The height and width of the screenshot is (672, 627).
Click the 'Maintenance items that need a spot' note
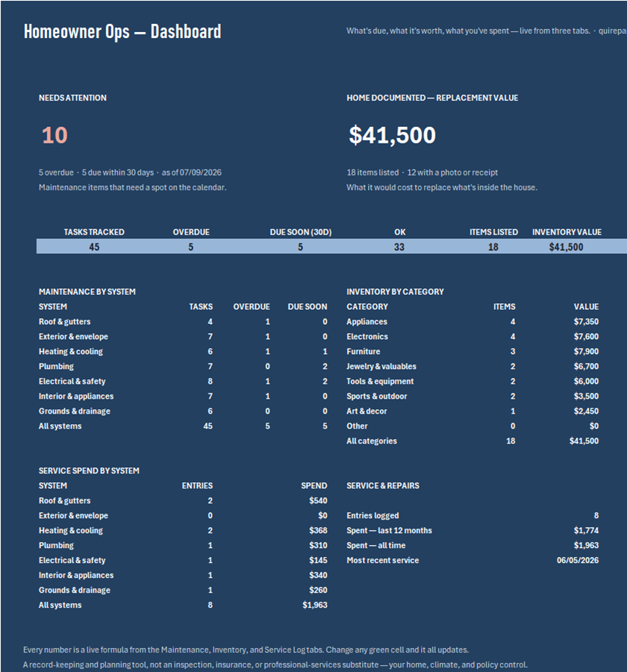(132, 187)
